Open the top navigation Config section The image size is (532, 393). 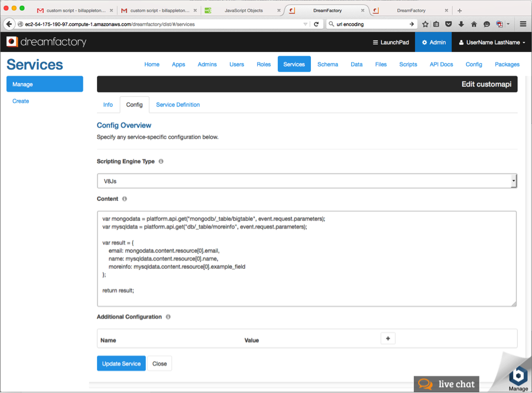click(x=473, y=64)
